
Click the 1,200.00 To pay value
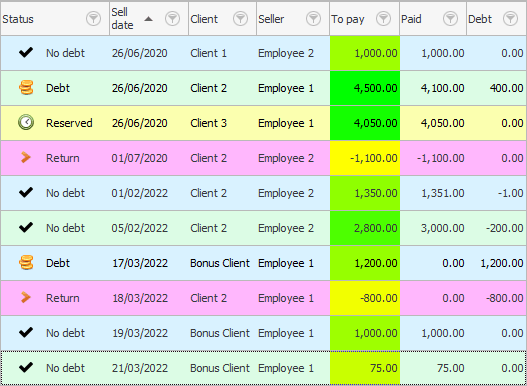[375, 263]
